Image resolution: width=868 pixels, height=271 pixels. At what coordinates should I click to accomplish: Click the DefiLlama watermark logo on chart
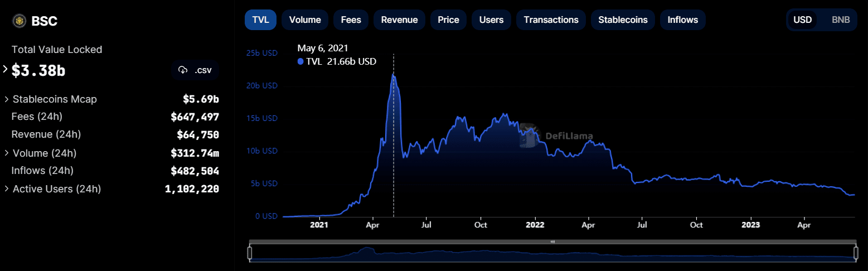point(527,135)
